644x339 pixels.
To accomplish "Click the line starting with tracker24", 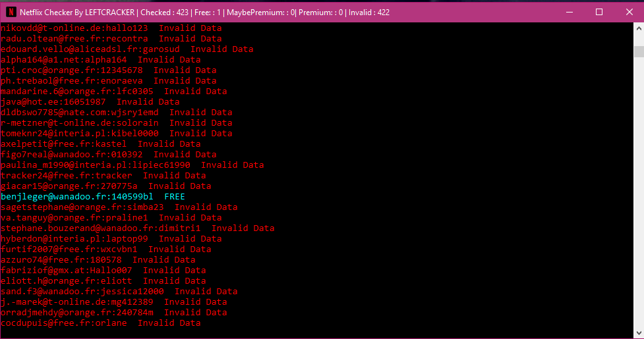I will (66, 176).
